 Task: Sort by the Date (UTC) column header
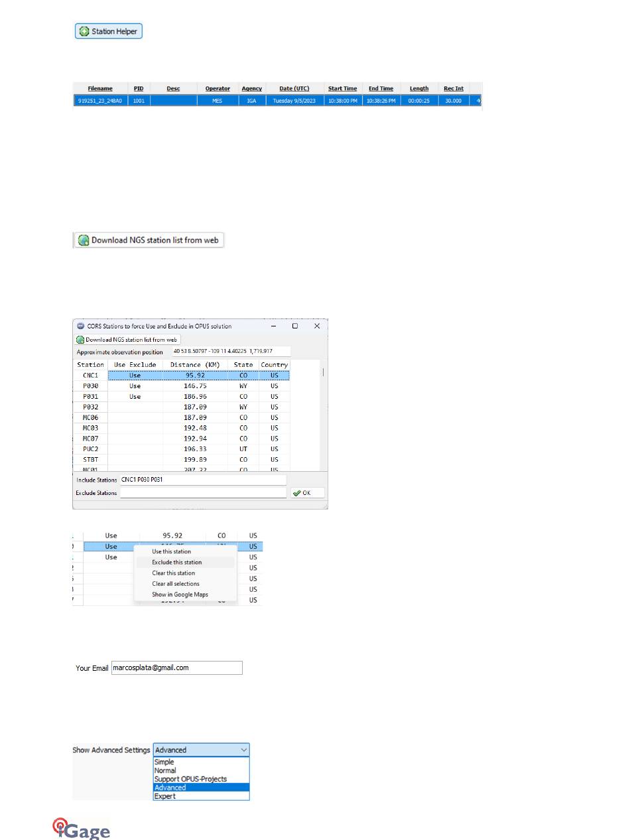[294, 89]
